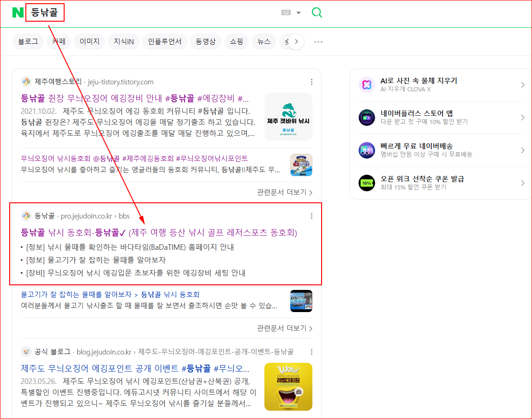The image size is (532, 419).
Task: Open the 등낚골 쥔장 무늬오징어 에깅장비 안내 result
Action: pyautogui.click(x=135, y=99)
